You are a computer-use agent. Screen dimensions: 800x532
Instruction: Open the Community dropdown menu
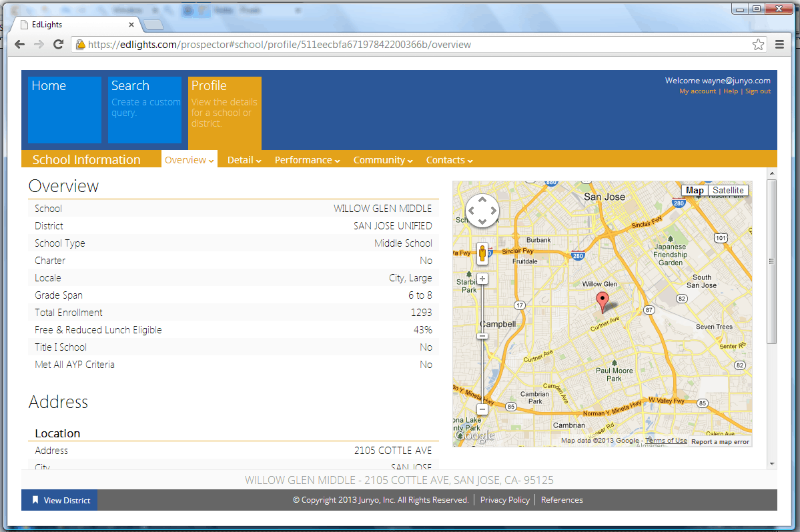point(383,160)
